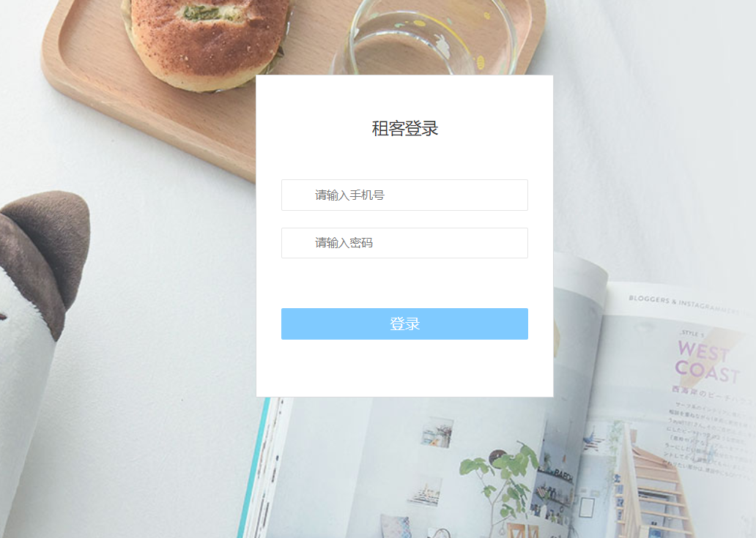Click the empty right end of the phone field

click(x=501, y=195)
